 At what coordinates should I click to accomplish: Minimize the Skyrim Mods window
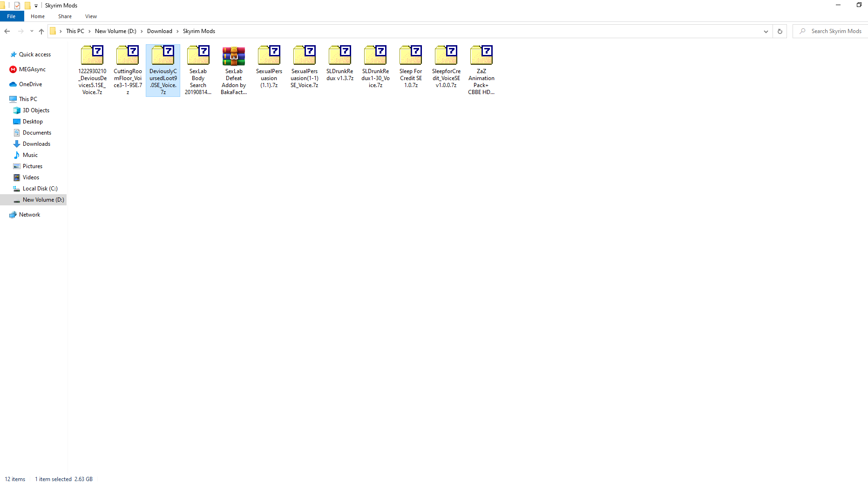pyautogui.click(x=838, y=5)
